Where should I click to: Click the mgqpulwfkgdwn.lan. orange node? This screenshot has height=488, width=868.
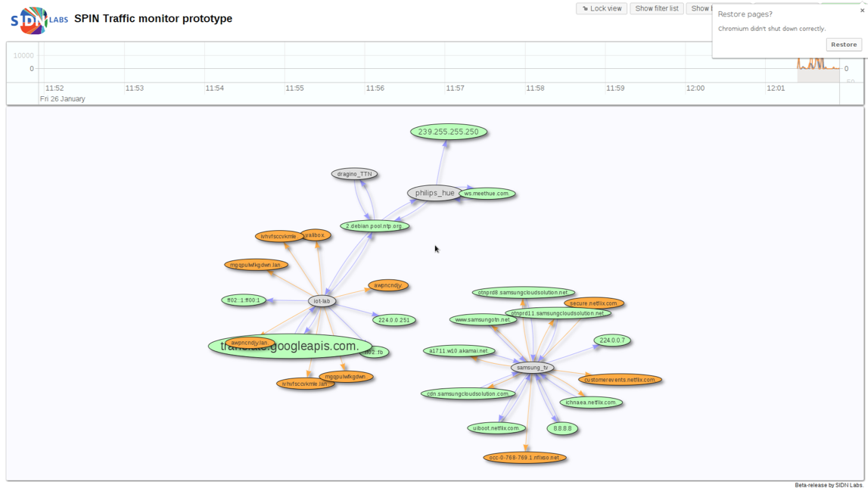pos(256,265)
